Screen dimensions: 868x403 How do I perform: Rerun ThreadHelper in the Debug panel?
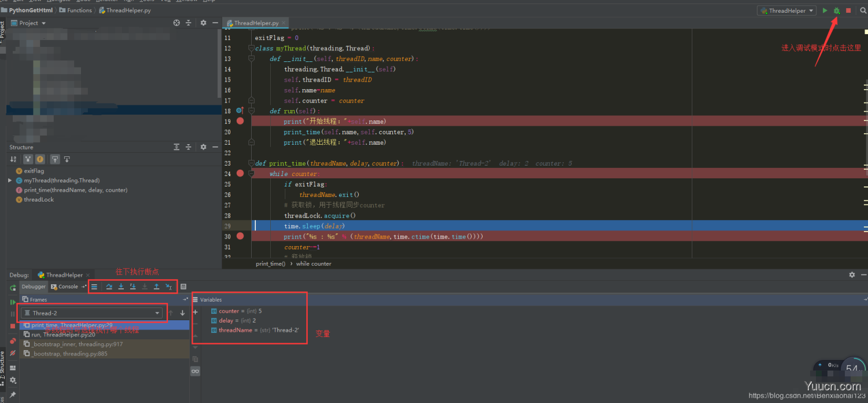pos(13,288)
